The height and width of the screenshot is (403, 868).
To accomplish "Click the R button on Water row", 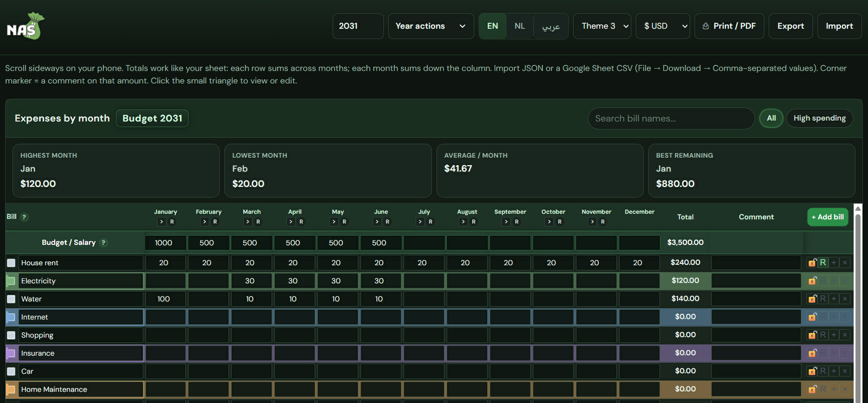I will point(823,299).
